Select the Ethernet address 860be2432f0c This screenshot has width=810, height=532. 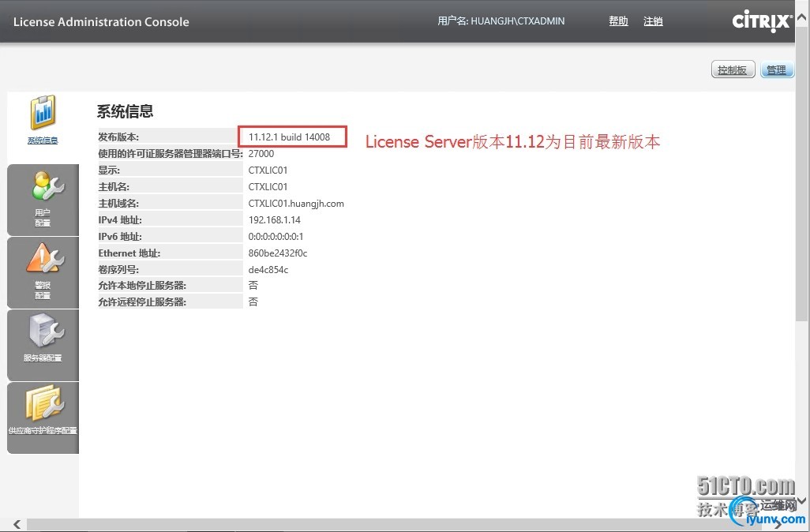278,253
